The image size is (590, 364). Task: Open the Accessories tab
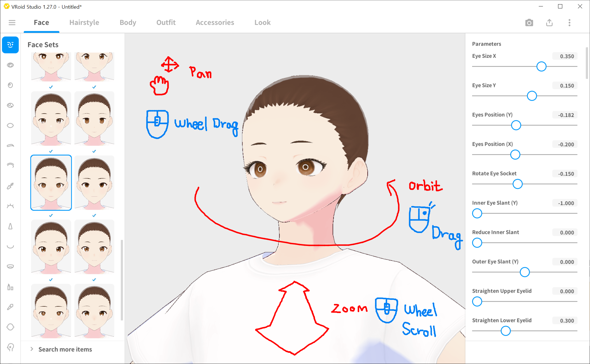[215, 23]
